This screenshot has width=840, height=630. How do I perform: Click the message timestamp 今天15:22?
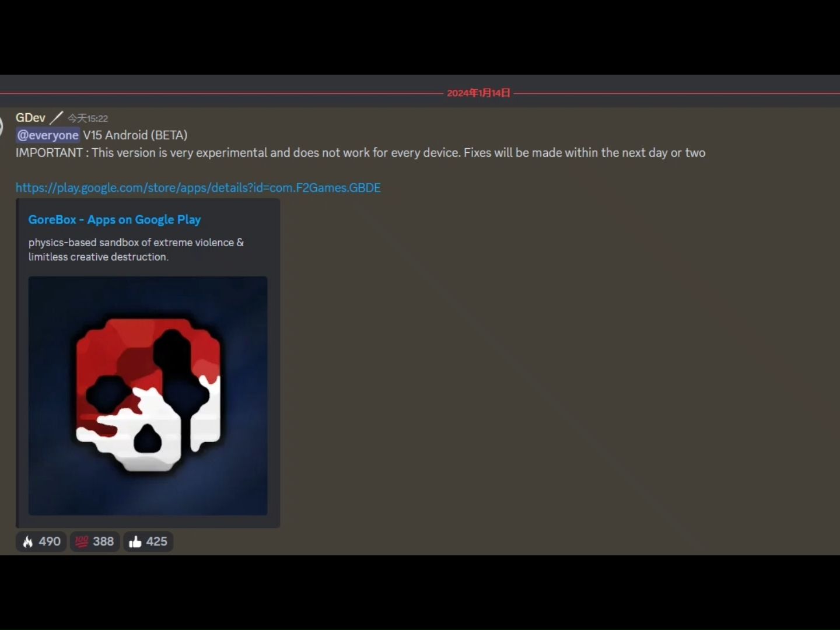87,118
